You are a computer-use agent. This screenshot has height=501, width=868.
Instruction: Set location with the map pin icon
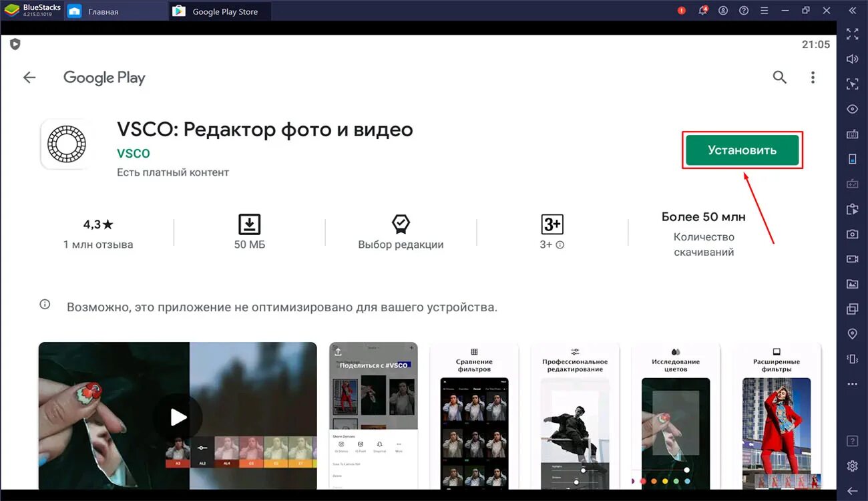(x=852, y=334)
